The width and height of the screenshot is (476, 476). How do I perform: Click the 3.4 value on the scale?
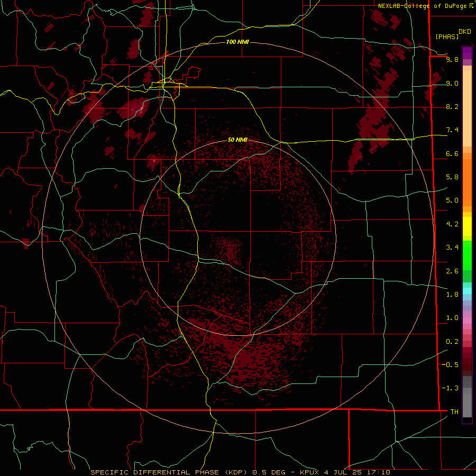[452, 248]
